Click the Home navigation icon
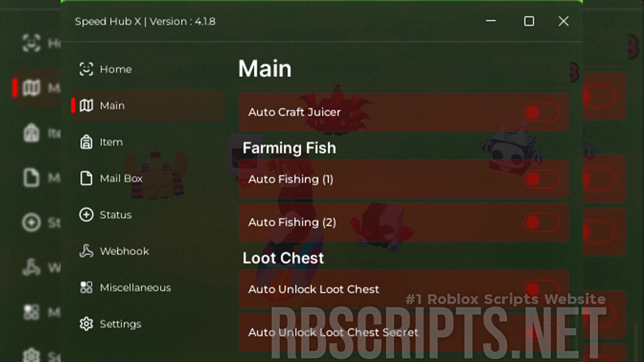Screen dimensions: 644x362 click(86, 68)
